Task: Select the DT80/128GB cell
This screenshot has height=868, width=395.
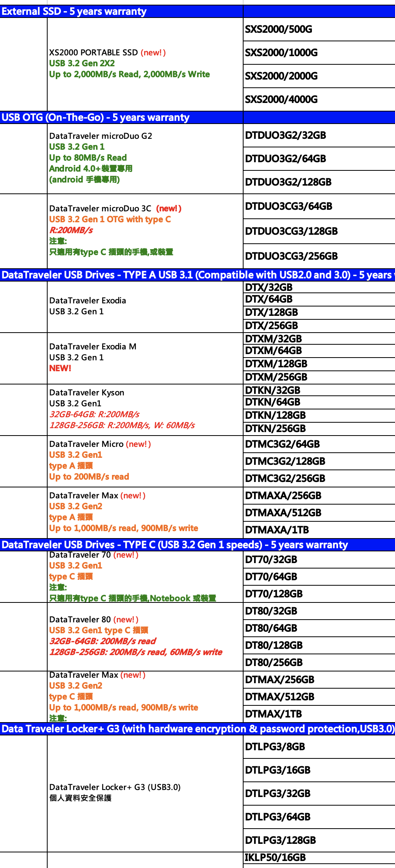Action: tap(319, 645)
